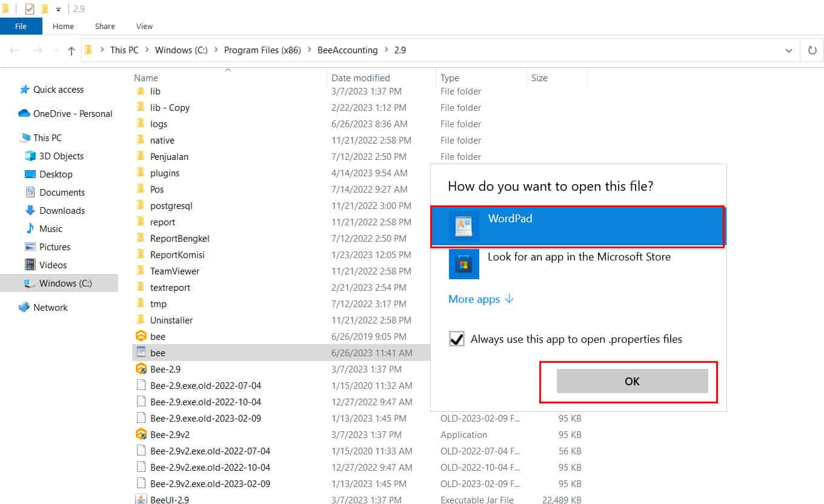Select the logs folder
The image size is (824, 504).
click(x=159, y=124)
